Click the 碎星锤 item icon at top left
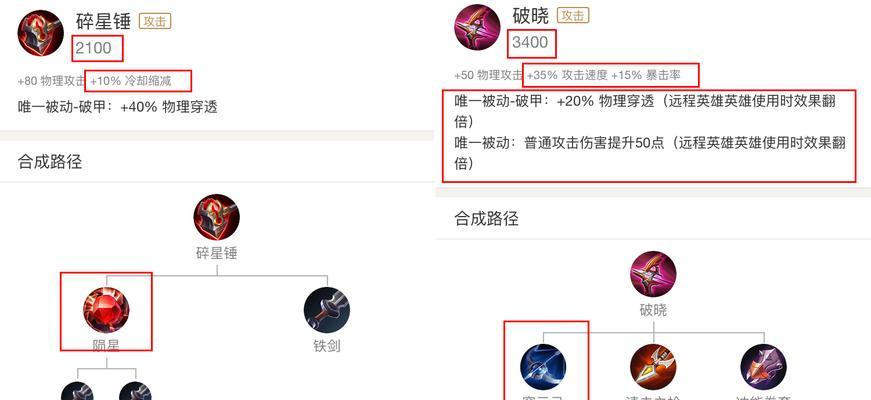The width and height of the screenshot is (871, 400). pyautogui.click(x=41, y=33)
